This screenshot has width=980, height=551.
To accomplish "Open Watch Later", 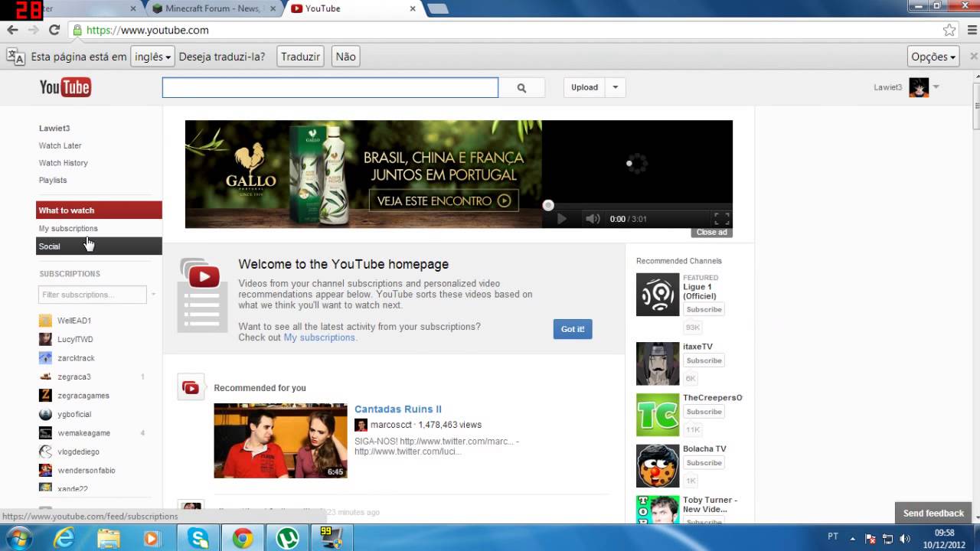I will (x=60, y=145).
